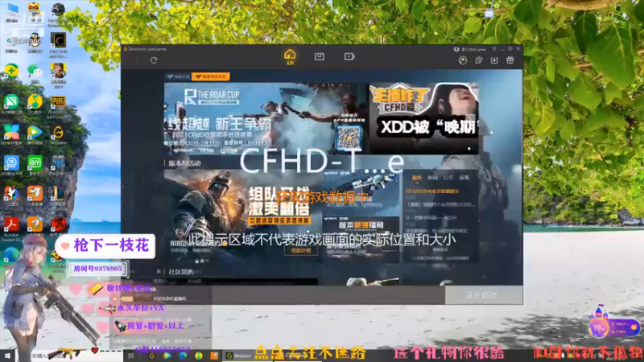
Task: Open the 版本福利 promo tile
Action: pyautogui.click(x=361, y=240)
